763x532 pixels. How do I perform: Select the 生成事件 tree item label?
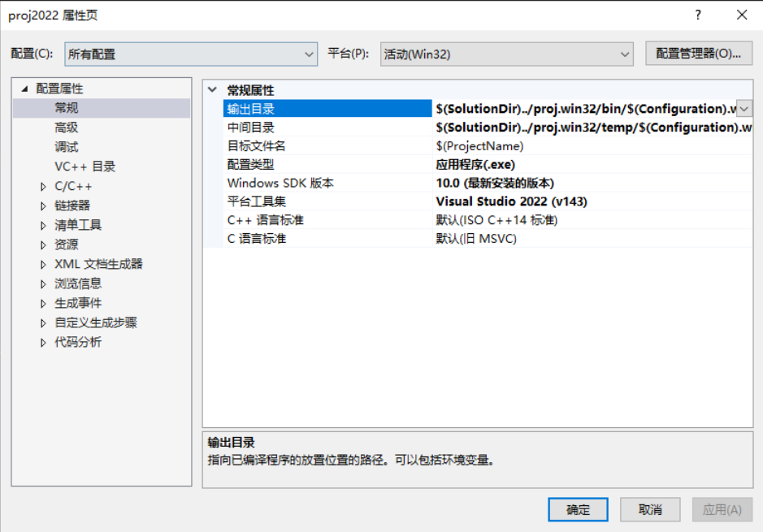tap(78, 303)
